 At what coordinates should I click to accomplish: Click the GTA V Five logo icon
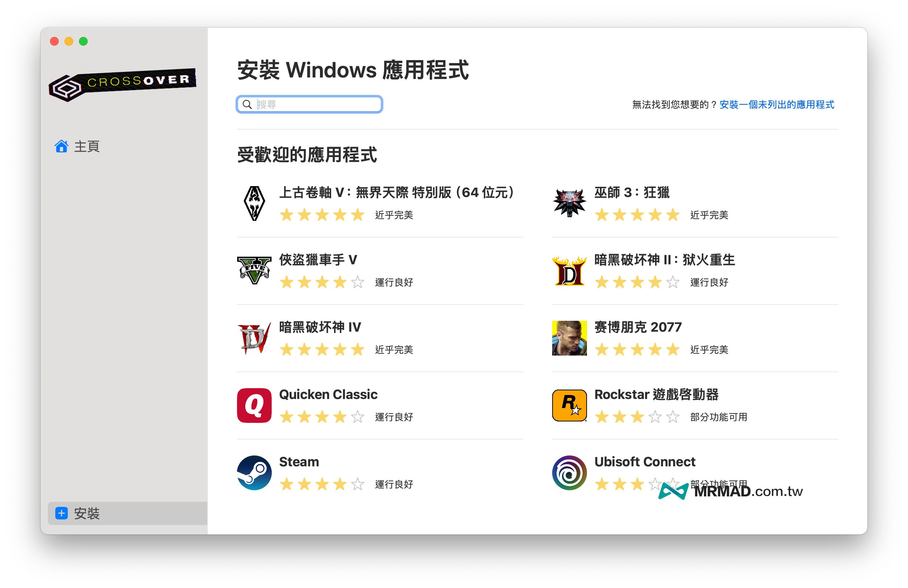click(x=254, y=270)
